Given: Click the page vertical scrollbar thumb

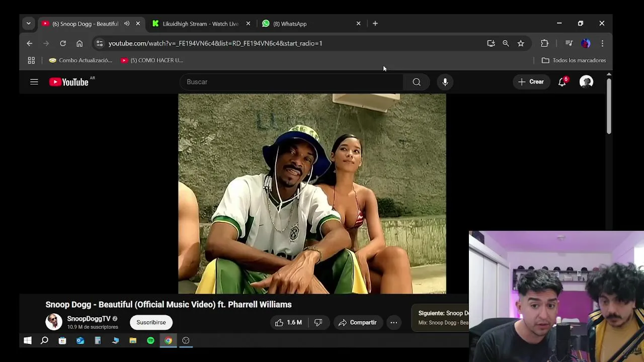Looking at the screenshot, I should (609, 106).
